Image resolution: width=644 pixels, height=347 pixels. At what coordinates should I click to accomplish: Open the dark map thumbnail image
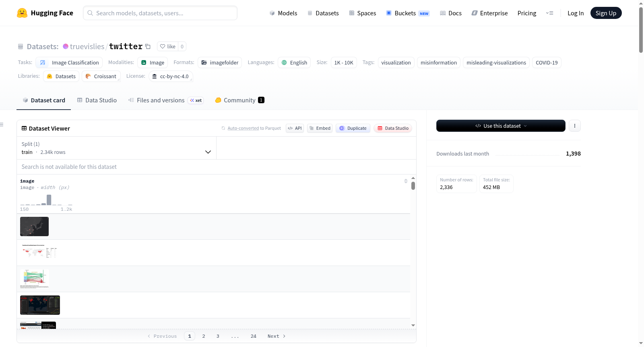[x=34, y=226]
